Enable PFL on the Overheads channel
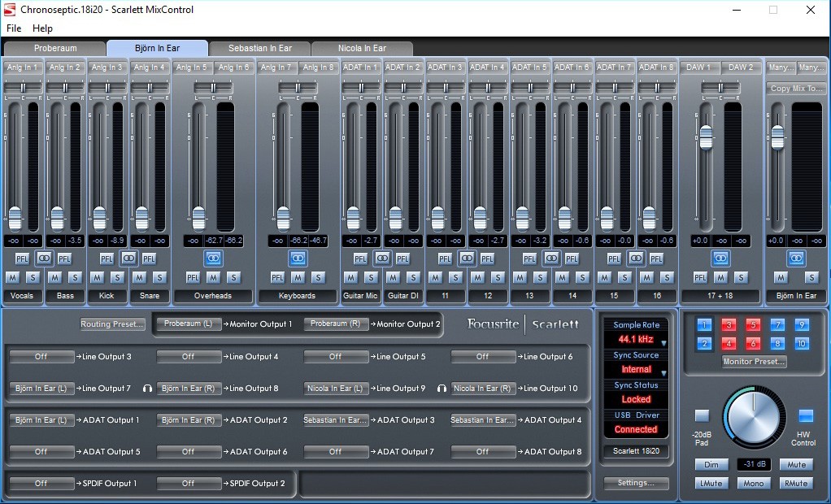 [x=193, y=277]
